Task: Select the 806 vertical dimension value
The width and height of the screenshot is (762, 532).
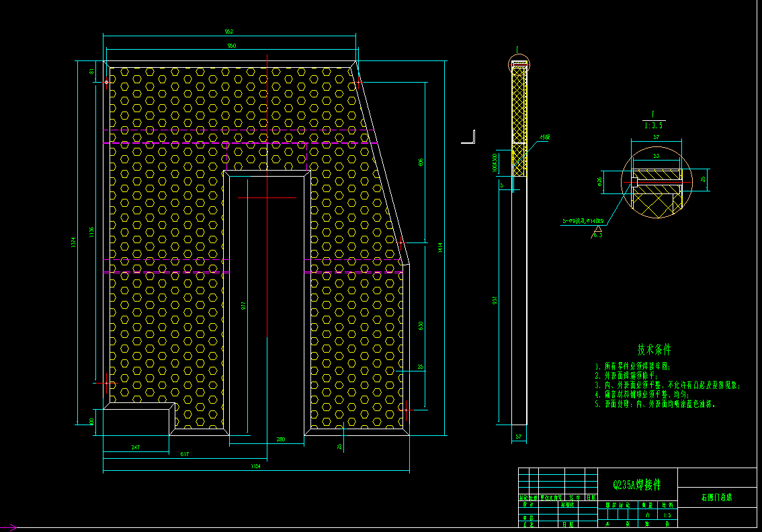Action: [421, 162]
